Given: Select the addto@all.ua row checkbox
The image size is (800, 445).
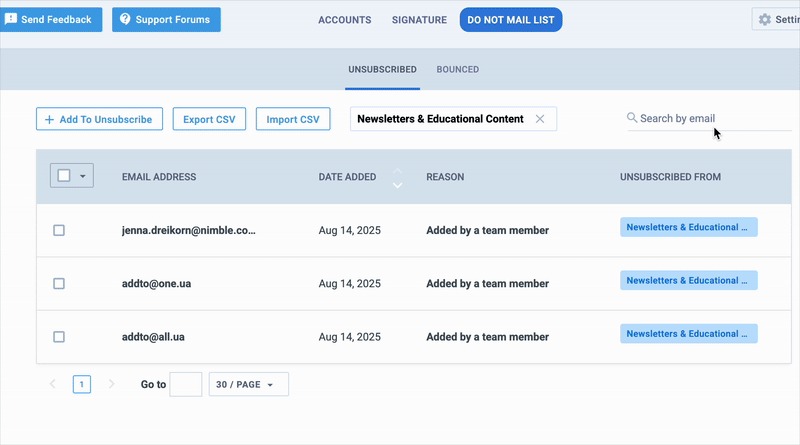Looking at the screenshot, I should click(59, 337).
